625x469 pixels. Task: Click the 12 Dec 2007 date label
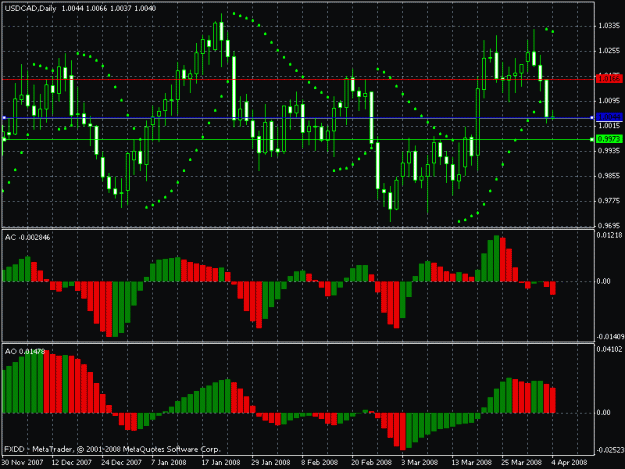click(72, 463)
